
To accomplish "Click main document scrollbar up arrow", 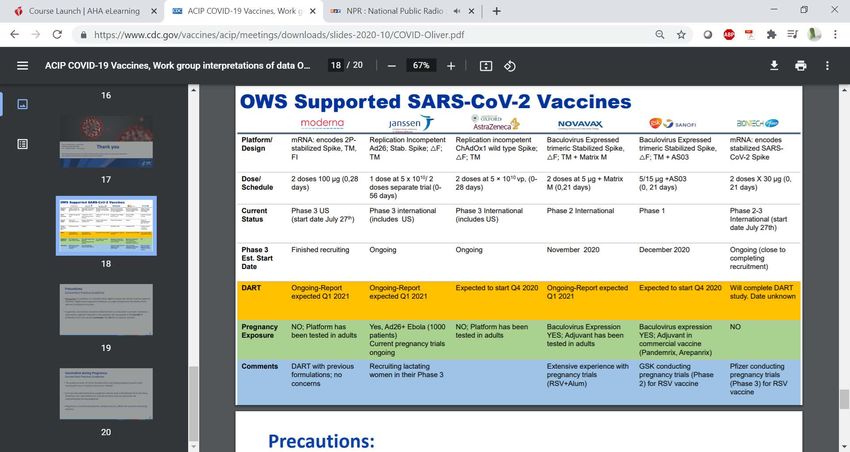I will tap(844, 89).
